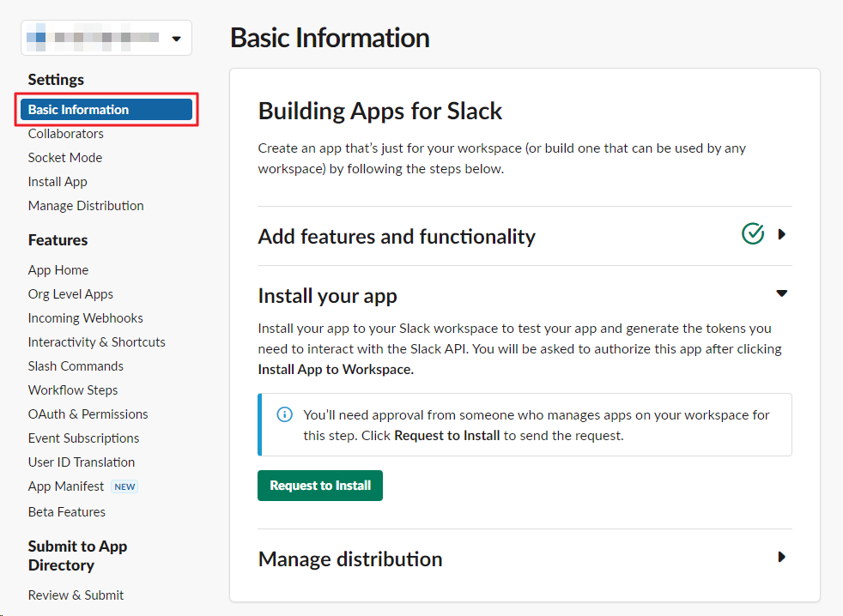Expand the Manage distribution section
The width and height of the screenshot is (843, 616).
point(782,557)
